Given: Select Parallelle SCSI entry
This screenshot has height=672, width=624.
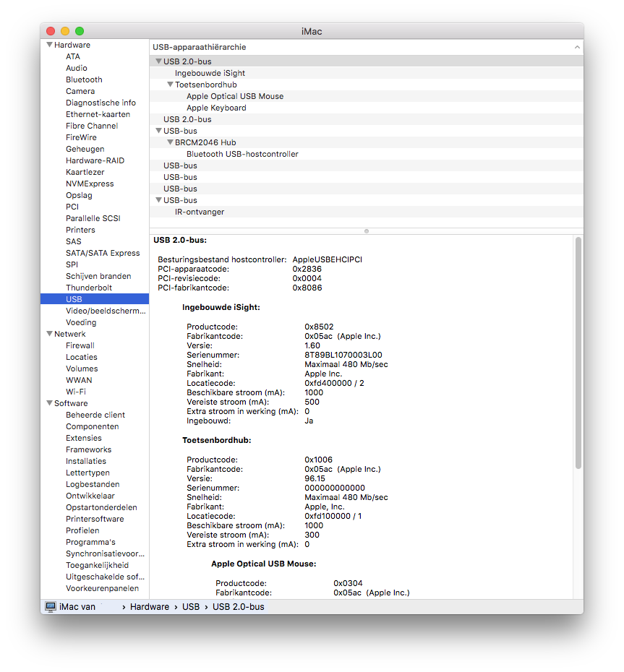Looking at the screenshot, I should [93, 218].
